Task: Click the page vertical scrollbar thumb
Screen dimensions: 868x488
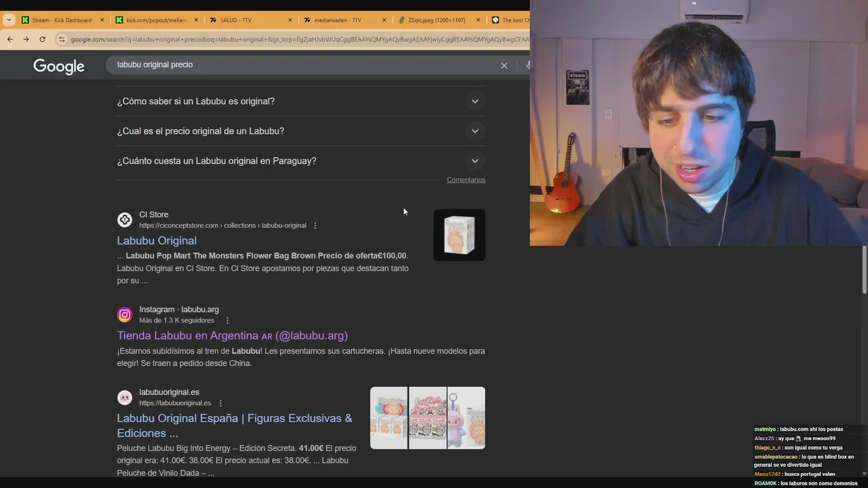Action: [x=865, y=270]
